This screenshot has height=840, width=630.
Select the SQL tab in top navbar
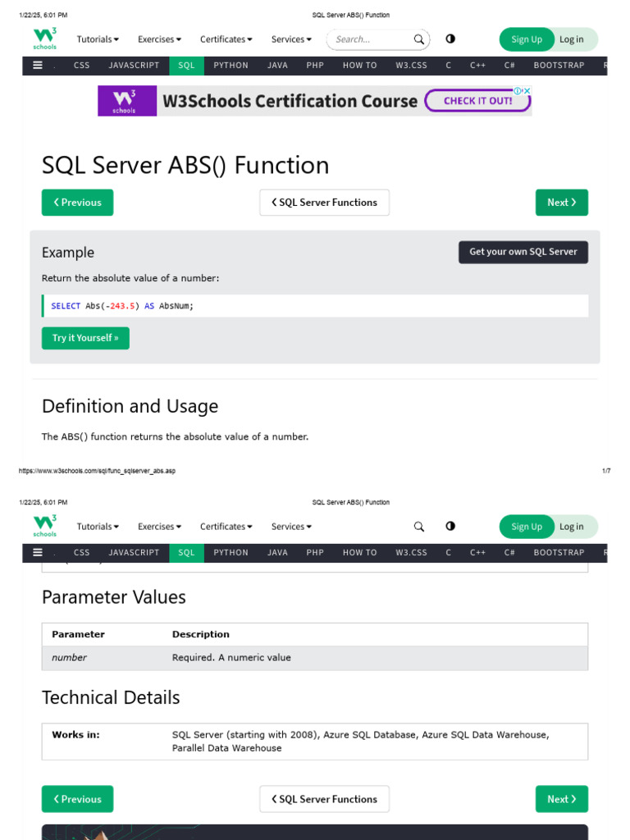pyautogui.click(x=187, y=66)
